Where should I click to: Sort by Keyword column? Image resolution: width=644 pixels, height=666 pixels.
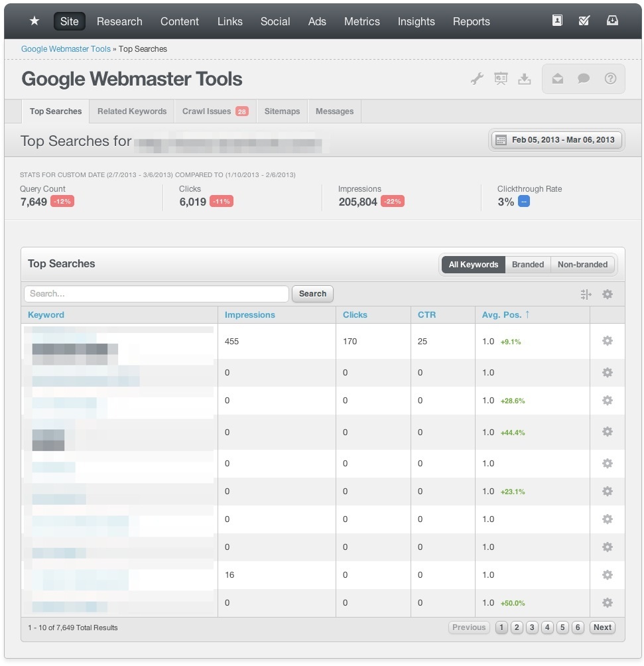click(46, 314)
